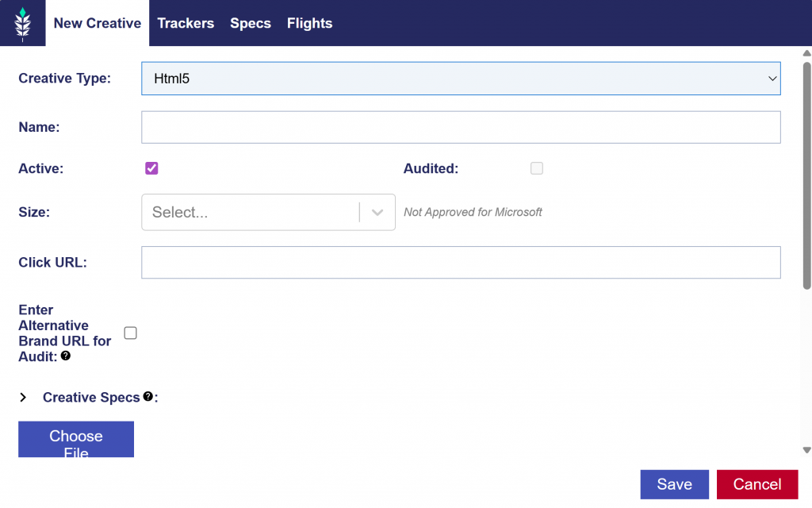The image size is (812, 508).
Task: Toggle the Audited checkbox
Action: [x=537, y=168]
